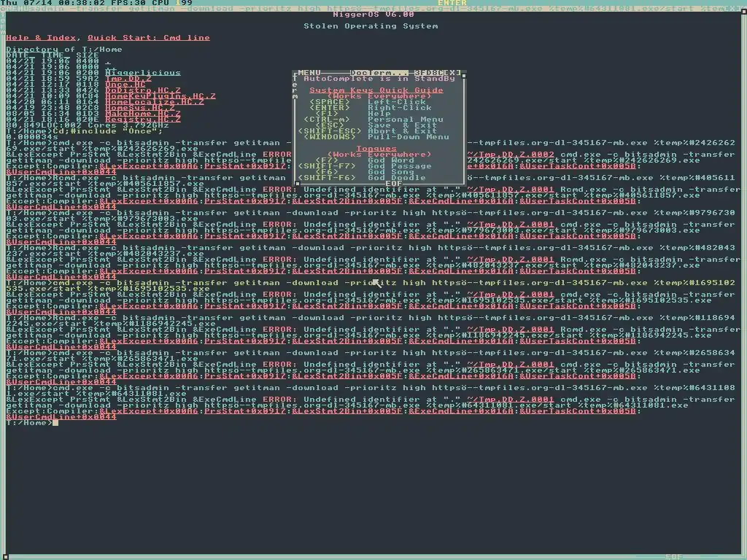Click the <SHIFT-ESC> Abort & Exit entry

click(x=368, y=131)
